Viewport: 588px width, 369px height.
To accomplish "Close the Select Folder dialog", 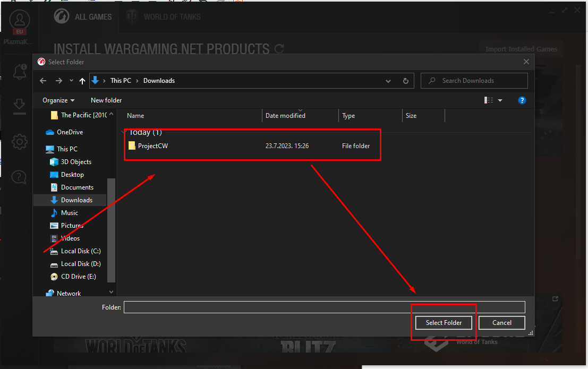I will tap(526, 62).
